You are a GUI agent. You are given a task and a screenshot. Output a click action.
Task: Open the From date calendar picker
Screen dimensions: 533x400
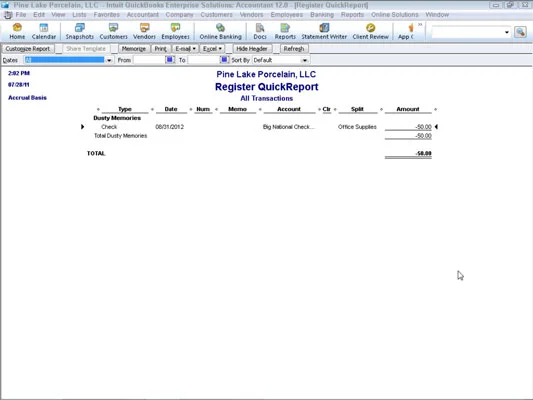pyautogui.click(x=170, y=60)
